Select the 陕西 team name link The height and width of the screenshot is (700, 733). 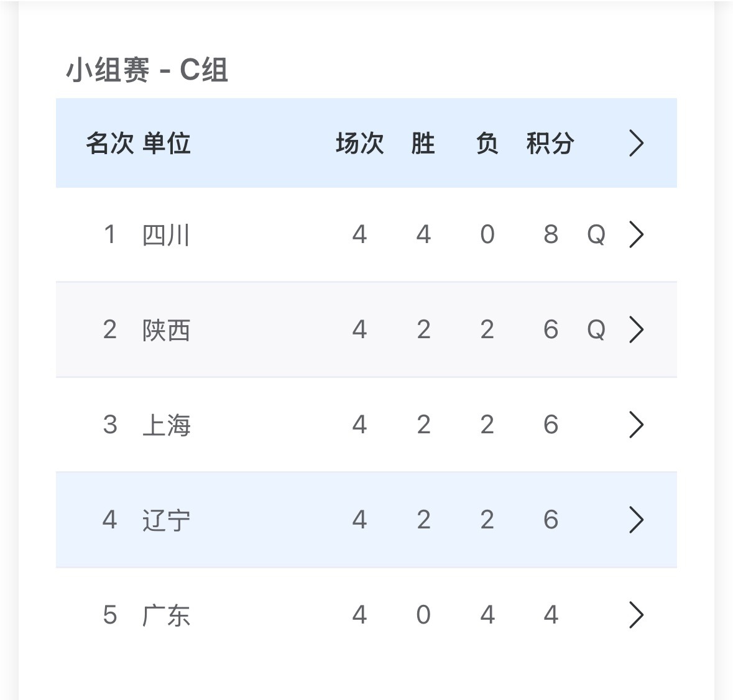166,330
